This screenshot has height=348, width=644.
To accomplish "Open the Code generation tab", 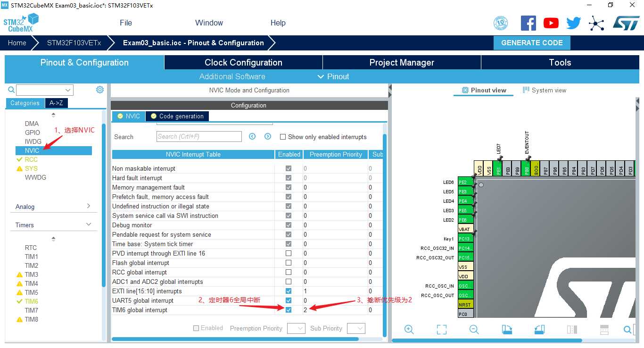I will 177,116.
